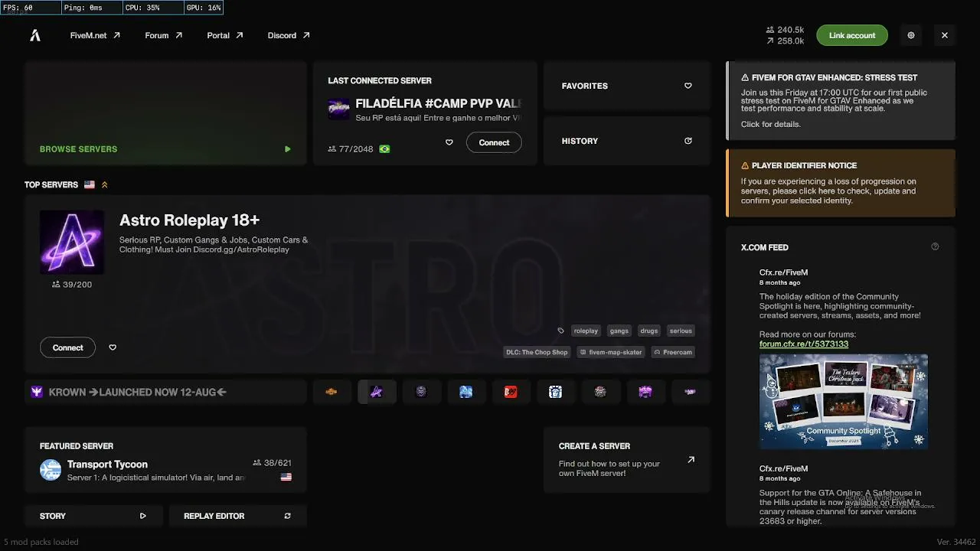The width and height of the screenshot is (980, 551).
Task: Click the Astro Roleplay purple logo
Action: 72,242
